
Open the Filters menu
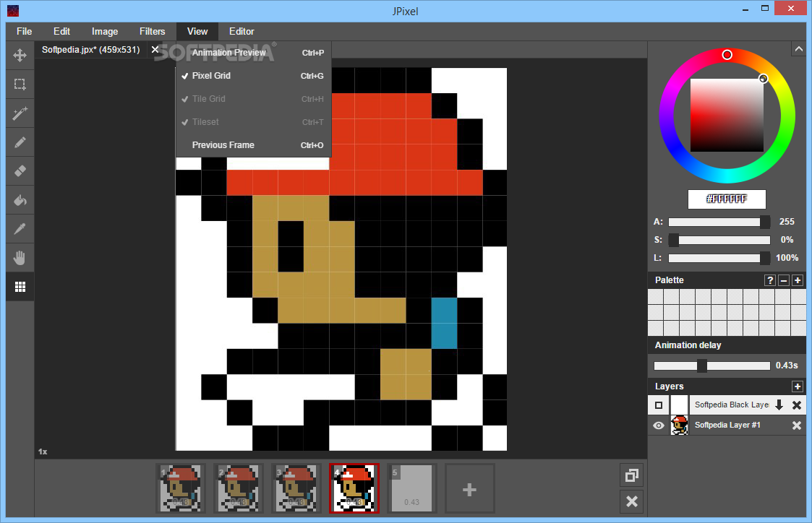coord(153,32)
